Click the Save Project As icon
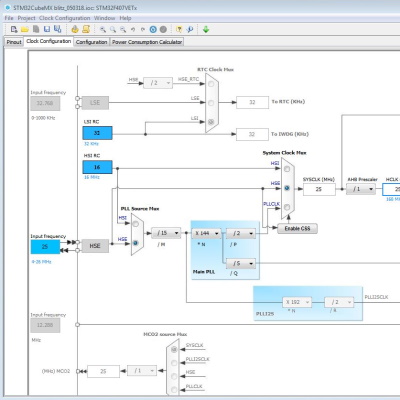Image resolution: width=400 pixels, height=400 pixels. [58, 29]
